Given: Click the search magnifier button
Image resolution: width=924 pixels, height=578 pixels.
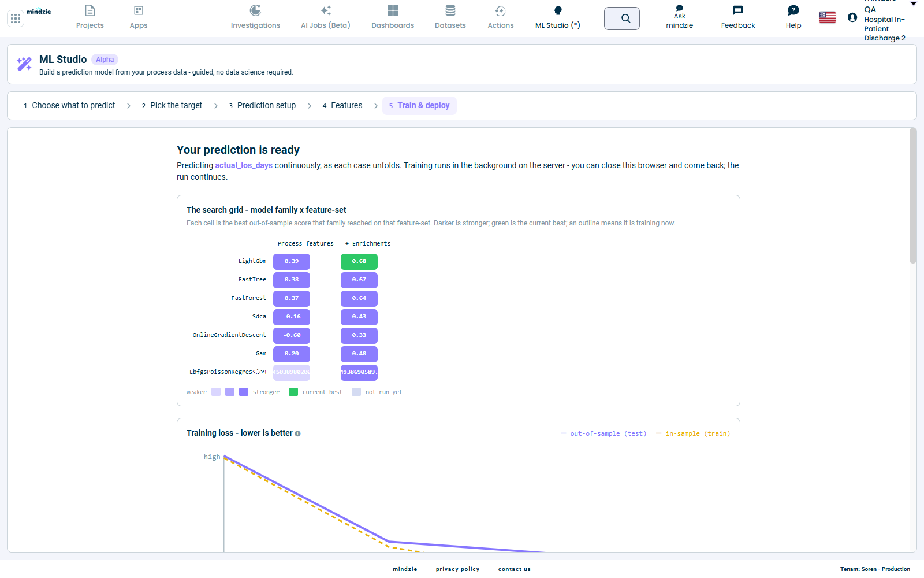Looking at the screenshot, I should pyautogui.click(x=622, y=18).
